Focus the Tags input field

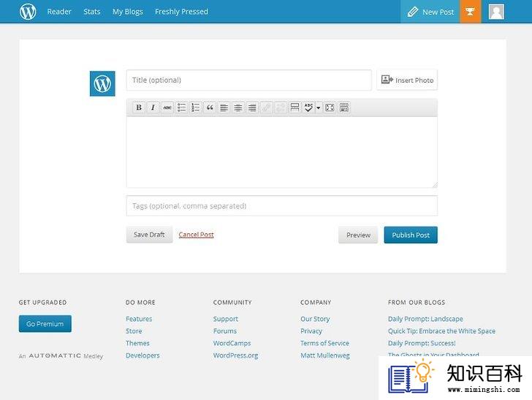tap(281, 205)
